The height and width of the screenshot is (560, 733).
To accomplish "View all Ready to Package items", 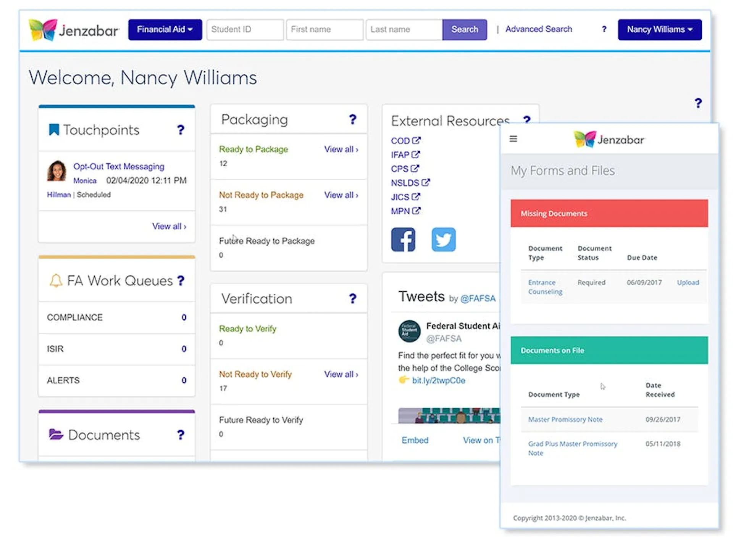I will click(x=341, y=150).
